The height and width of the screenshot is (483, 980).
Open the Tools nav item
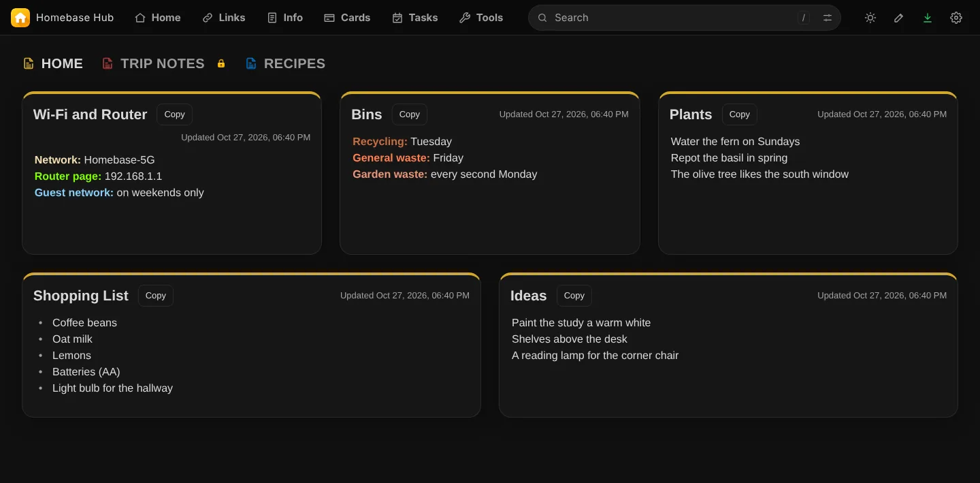(x=481, y=18)
